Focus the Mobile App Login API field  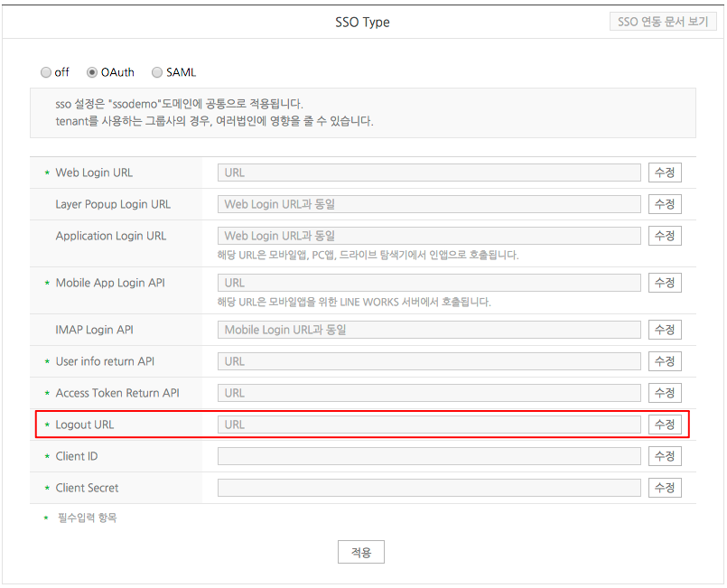click(429, 283)
